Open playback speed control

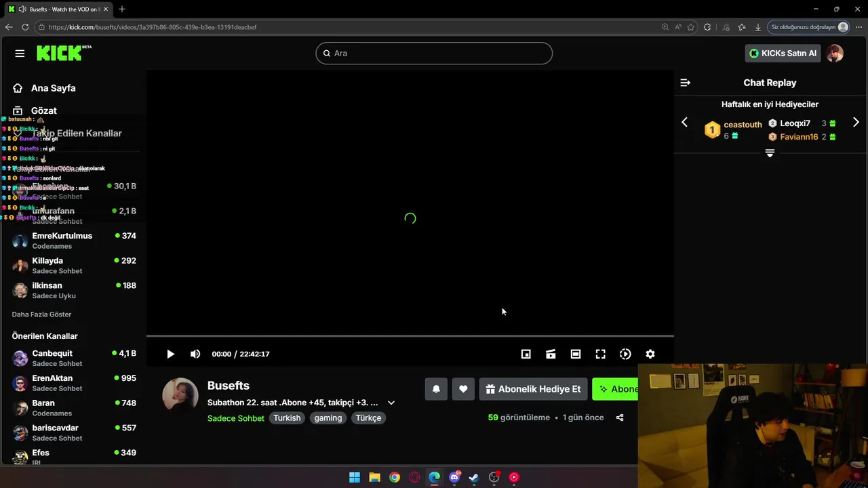point(625,354)
